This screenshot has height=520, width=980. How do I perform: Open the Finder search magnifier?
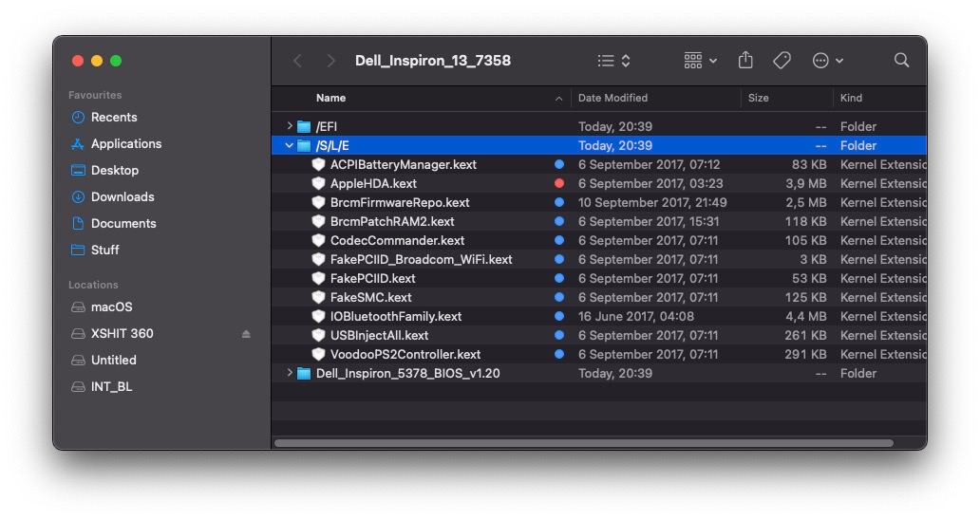901,60
